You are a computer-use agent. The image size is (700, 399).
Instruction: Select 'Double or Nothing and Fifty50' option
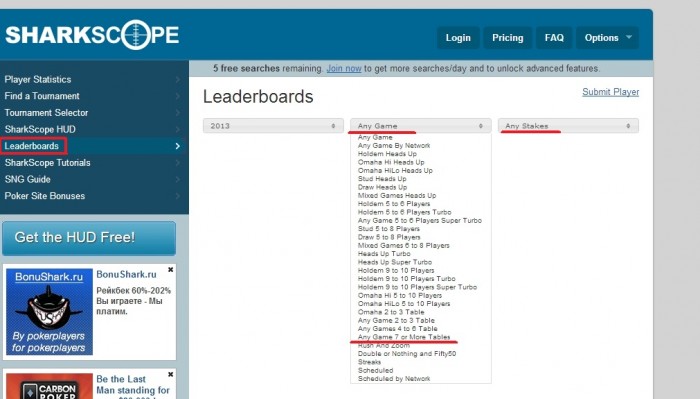(x=407, y=353)
